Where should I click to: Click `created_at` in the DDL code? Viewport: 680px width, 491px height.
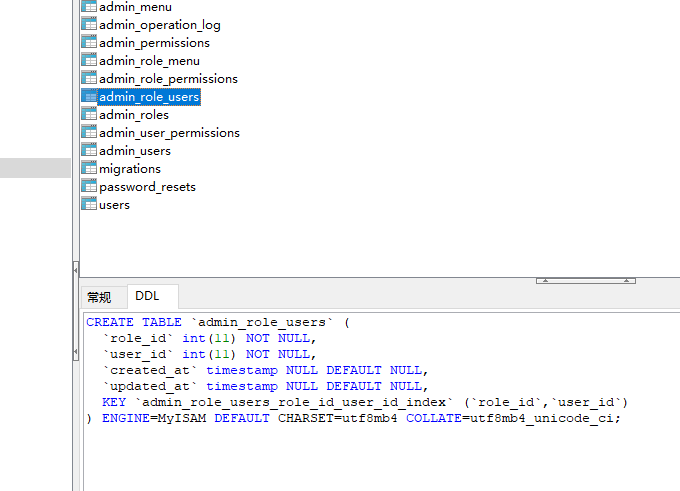pos(150,370)
